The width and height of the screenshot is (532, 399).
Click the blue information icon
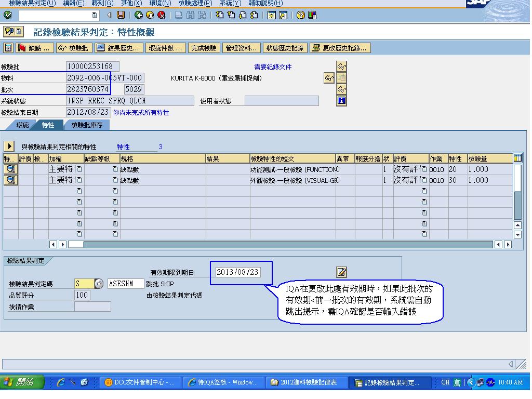[341, 100]
